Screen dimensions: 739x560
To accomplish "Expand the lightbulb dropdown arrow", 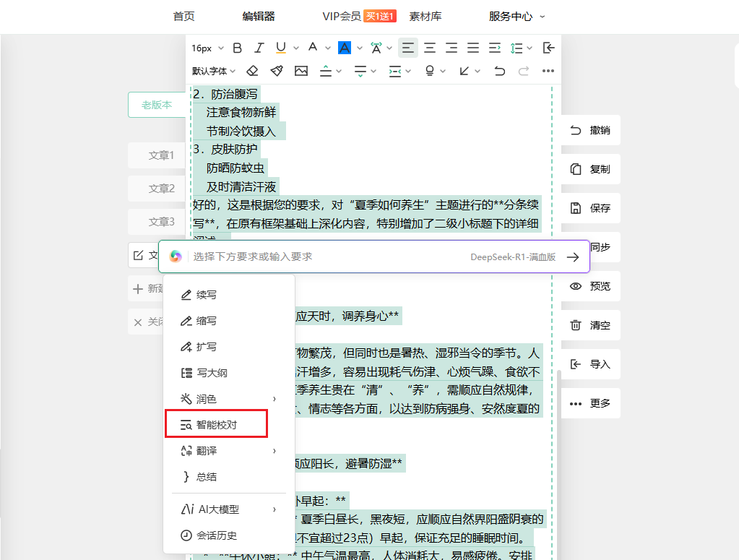I will pyautogui.click(x=443, y=72).
